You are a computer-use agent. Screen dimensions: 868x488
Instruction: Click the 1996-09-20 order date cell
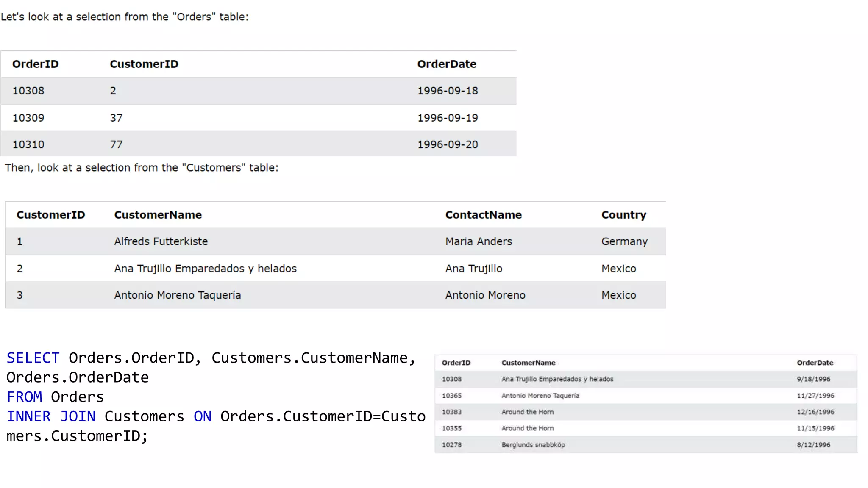[447, 144]
